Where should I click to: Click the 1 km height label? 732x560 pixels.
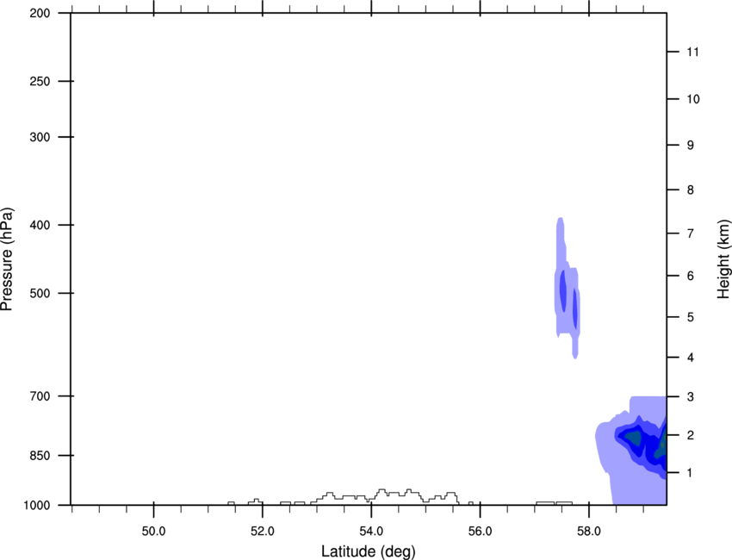691,473
